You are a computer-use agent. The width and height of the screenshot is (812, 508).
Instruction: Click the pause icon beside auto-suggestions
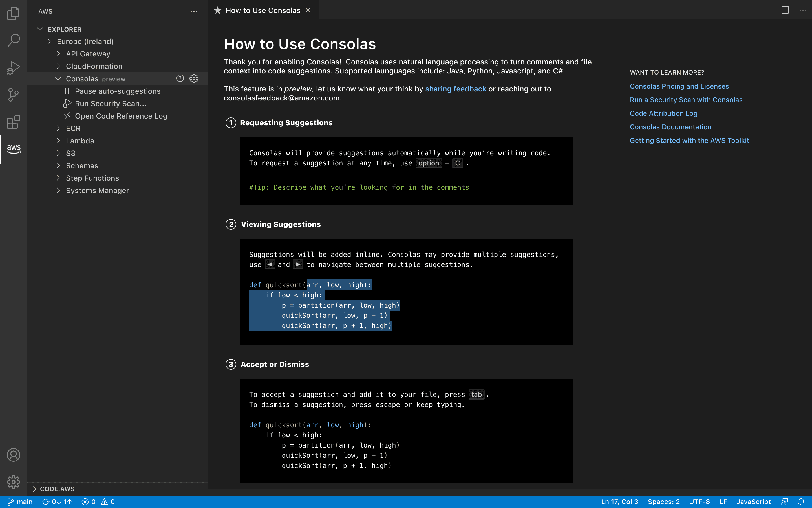[67, 91]
